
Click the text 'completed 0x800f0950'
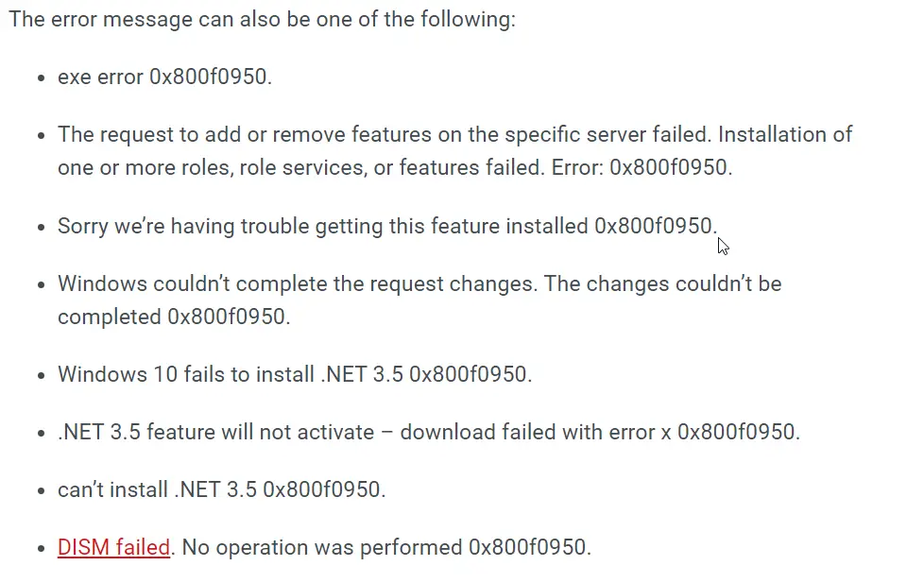coord(174,317)
